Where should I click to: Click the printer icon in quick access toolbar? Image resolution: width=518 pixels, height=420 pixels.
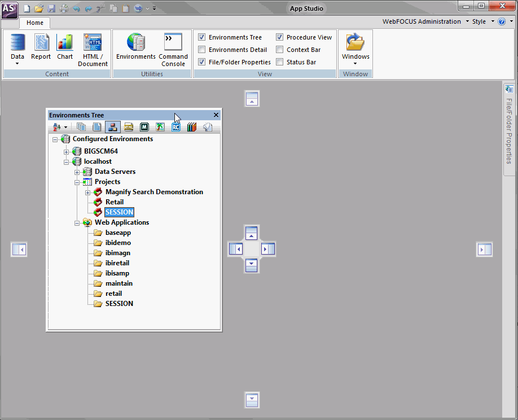pyautogui.click(x=64, y=8)
